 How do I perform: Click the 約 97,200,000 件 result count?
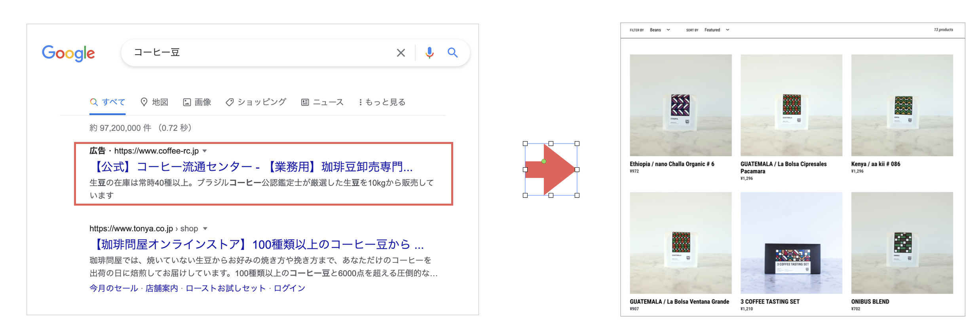click(x=120, y=128)
